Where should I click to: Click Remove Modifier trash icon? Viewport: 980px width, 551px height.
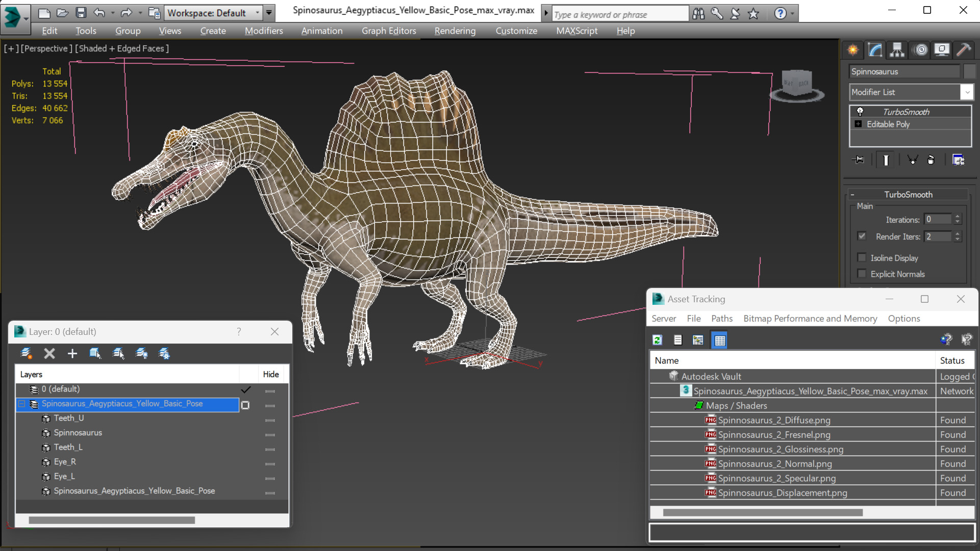(931, 160)
